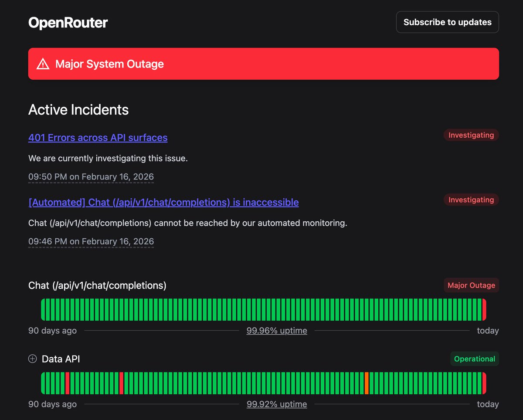The height and width of the screenshot is (420, 523).
Task: Open the Automated Chat completions inaccessible incident
Action: (x=163, y=202)
